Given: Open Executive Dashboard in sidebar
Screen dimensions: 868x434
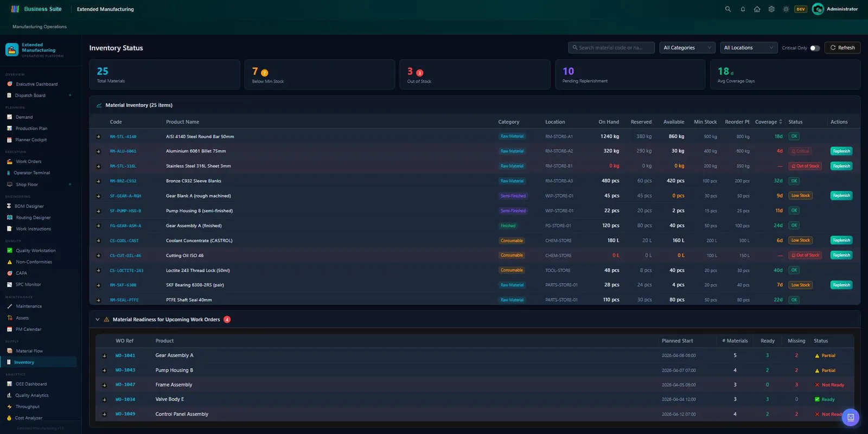Looking at the screenshot, I should coord(37,84).
